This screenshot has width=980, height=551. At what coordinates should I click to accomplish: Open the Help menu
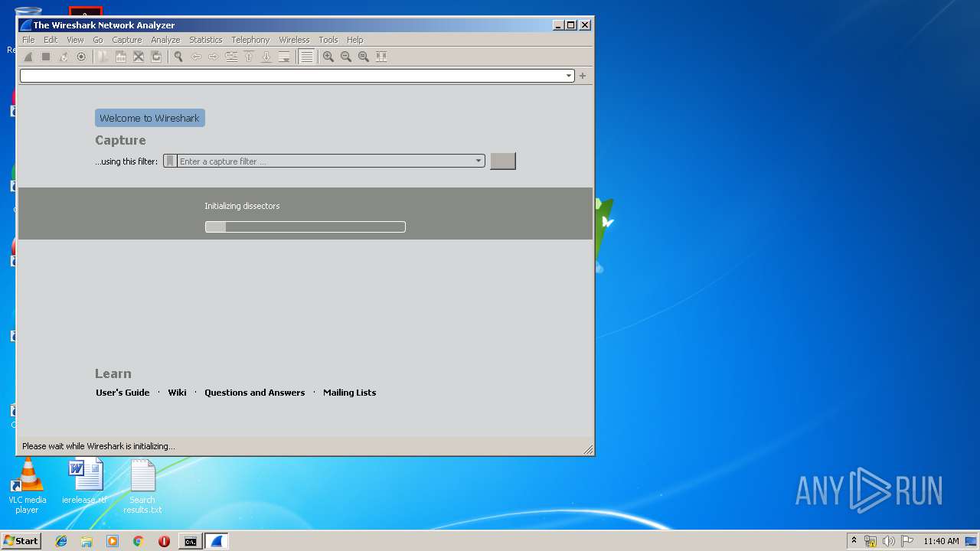point(354,40)
